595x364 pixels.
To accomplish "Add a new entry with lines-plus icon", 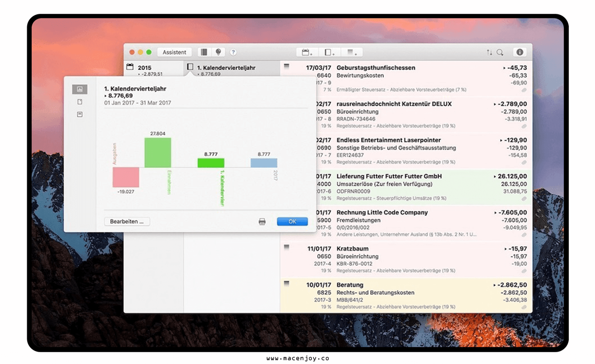I will pos(352,52).
